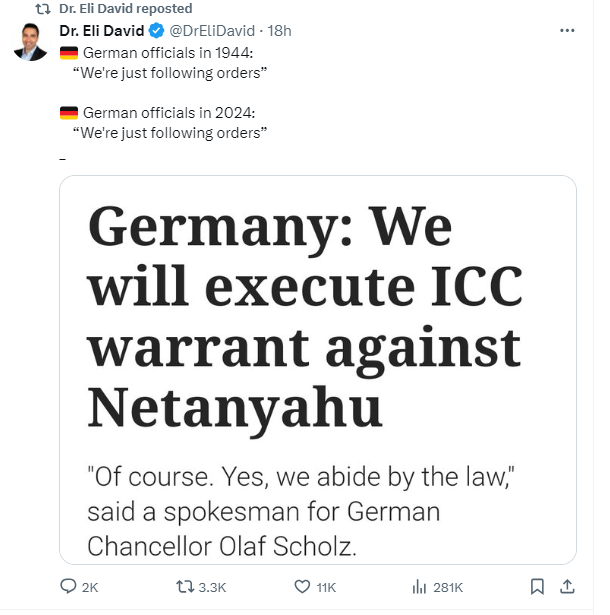Click the reply speech bubble icon

coord(68,586)
